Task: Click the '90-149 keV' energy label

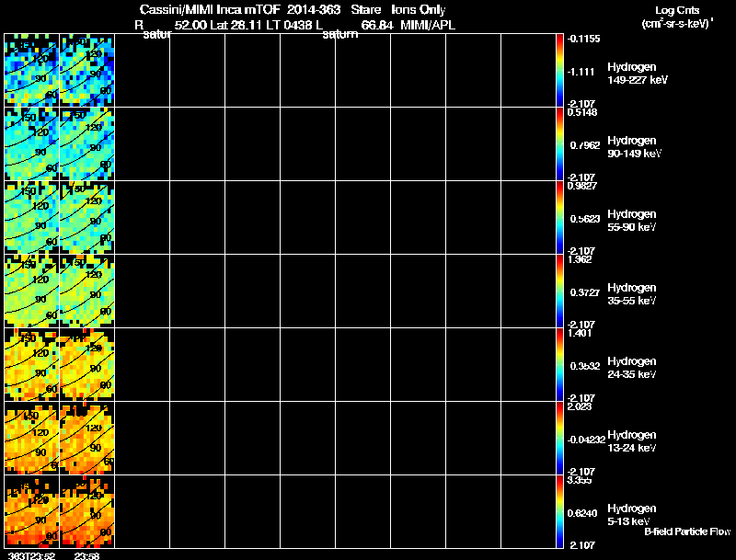Action: tap(634, 154)
